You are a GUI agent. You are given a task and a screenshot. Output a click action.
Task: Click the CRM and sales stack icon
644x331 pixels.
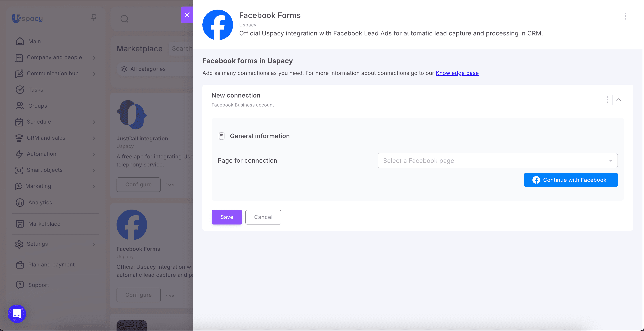tap(19, 138)
